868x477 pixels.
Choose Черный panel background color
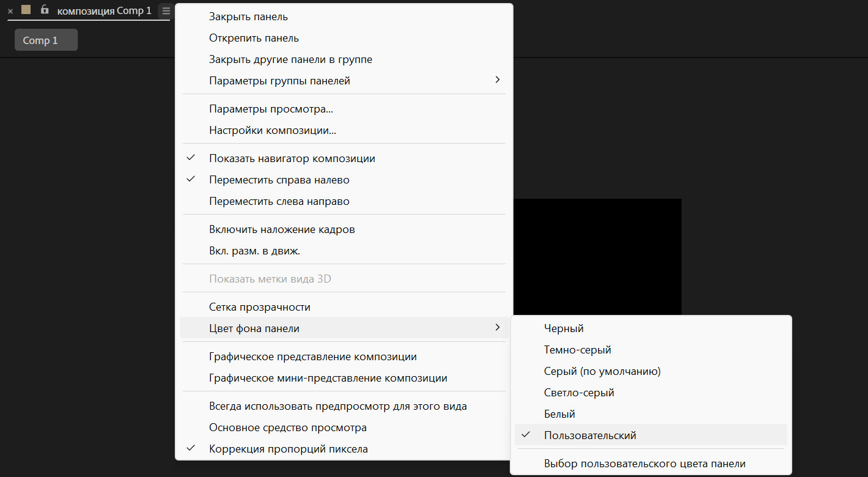pos(564,328)
